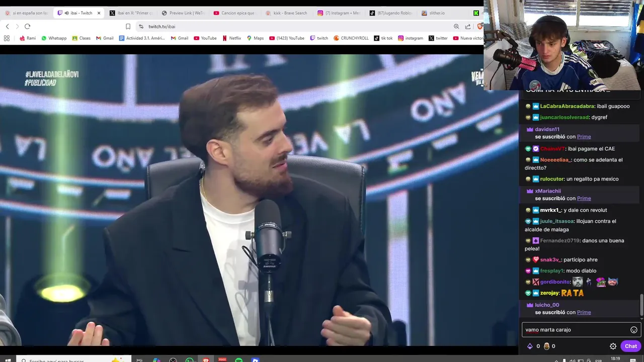
Task: Open the twitch bookmark
Action: coord(319,38)
